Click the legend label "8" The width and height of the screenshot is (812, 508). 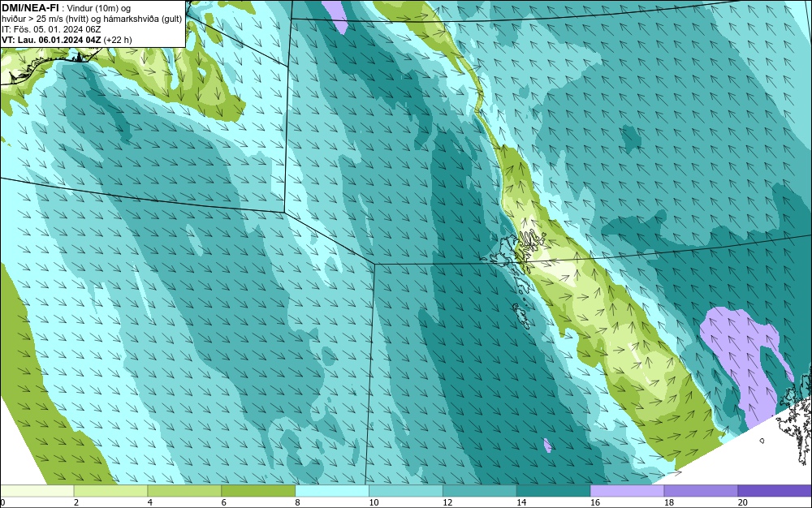pyautogui.click(x=298, y=502)
